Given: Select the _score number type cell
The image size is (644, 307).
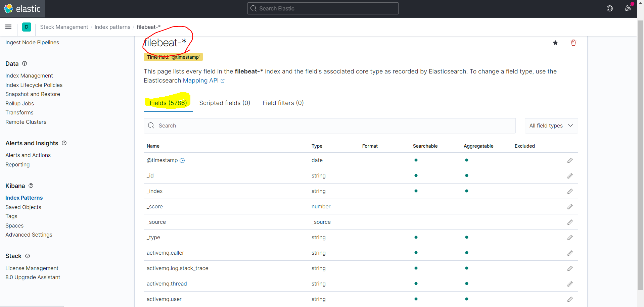Looking at the screenshot, I should click(x=321, y=207).
